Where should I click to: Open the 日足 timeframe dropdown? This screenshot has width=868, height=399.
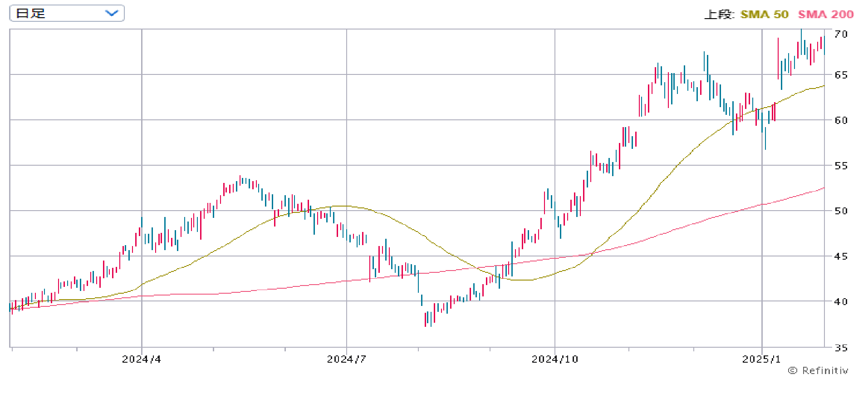66,13
